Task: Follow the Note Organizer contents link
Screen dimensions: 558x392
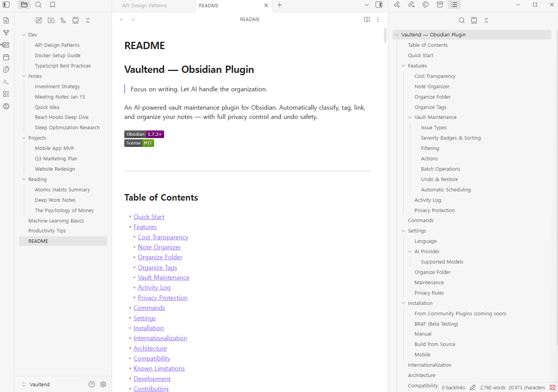Action: pos(159,247)
